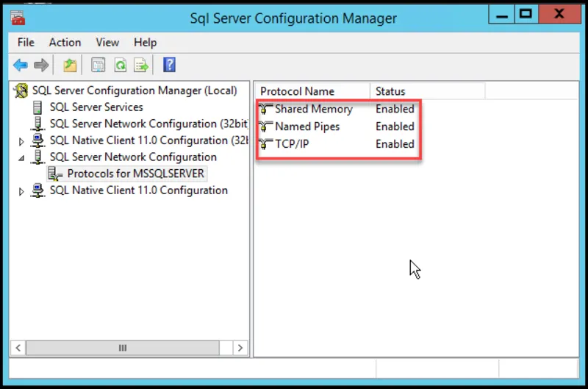
Task: Click the app icon in title bar
Action: [x=18, y=18]
